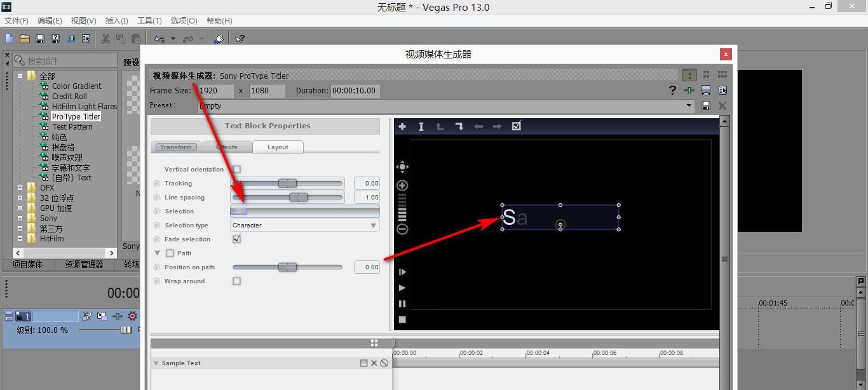
Task: Click the Frame Size width field 1920
Action: pyautogui.click(x=215, y=90)
